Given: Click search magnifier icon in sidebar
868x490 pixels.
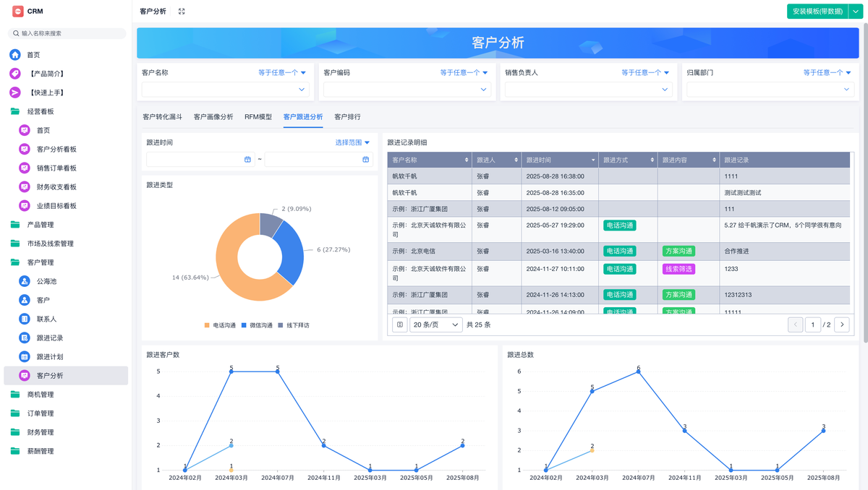Looking at the screenshot, I should click(x=16, y=33).
